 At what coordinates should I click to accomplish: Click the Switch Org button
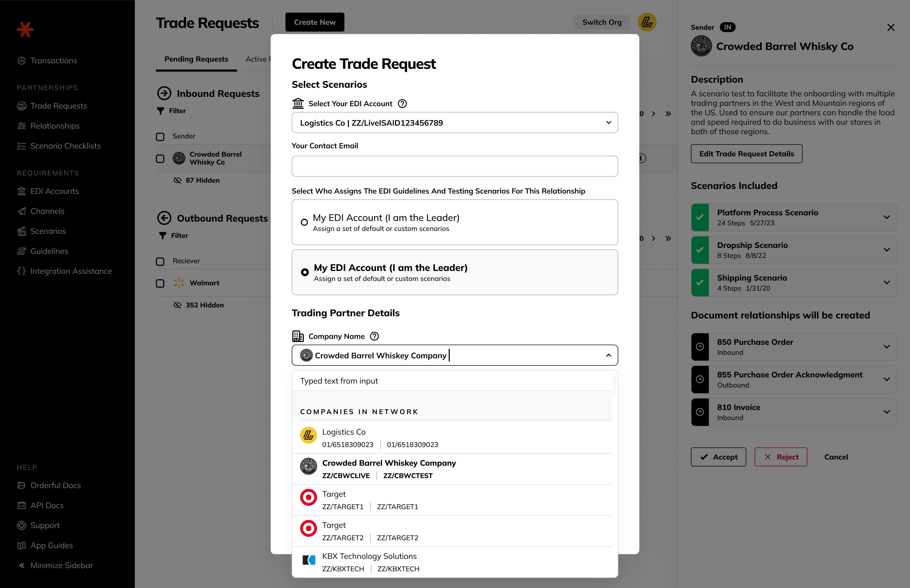(602, 22)
